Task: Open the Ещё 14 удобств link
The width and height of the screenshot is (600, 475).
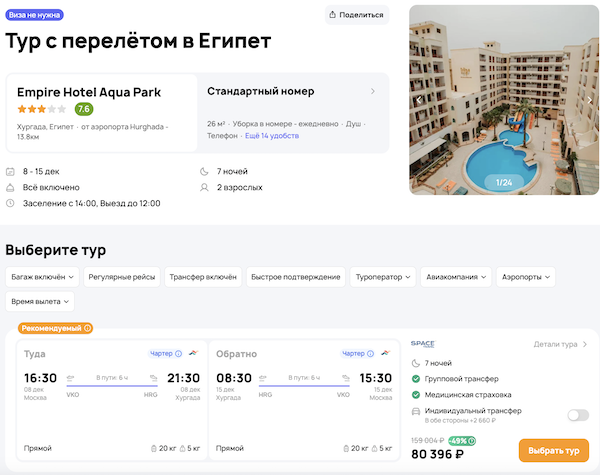Action: tap(272, 134)
